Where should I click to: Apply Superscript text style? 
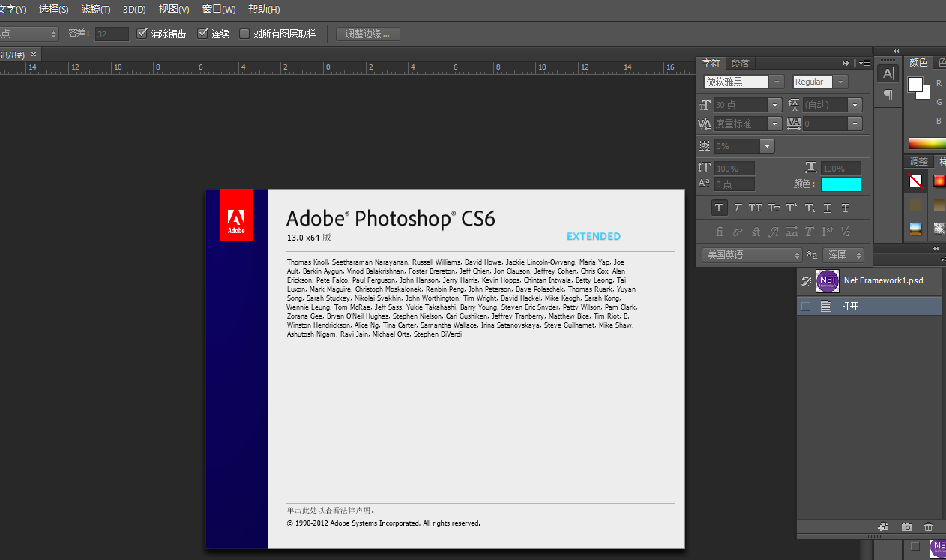pyautogui.click(x=792, y=208)
